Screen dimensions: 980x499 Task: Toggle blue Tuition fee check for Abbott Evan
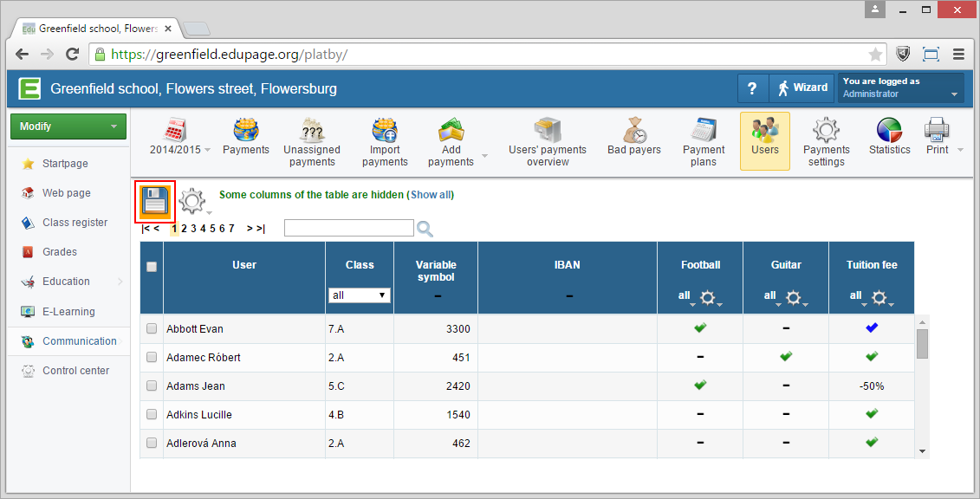click(871, 327)
